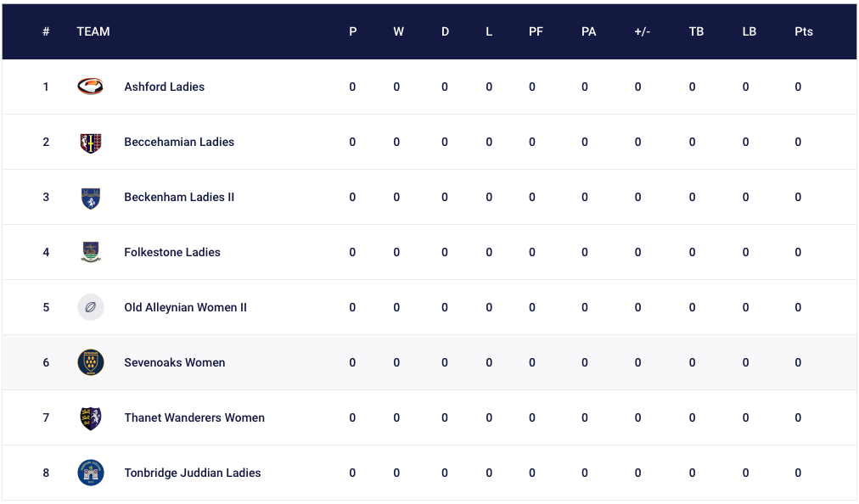Click the Pts column header
This screenshot has height=504, width=859.
[804, 31]
